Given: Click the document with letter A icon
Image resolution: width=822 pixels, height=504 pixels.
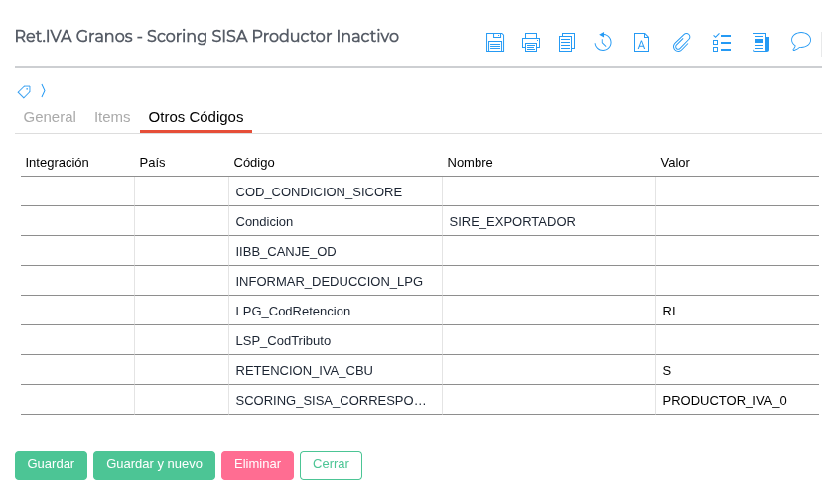Looking at the screenshot, I should (641, 42).
